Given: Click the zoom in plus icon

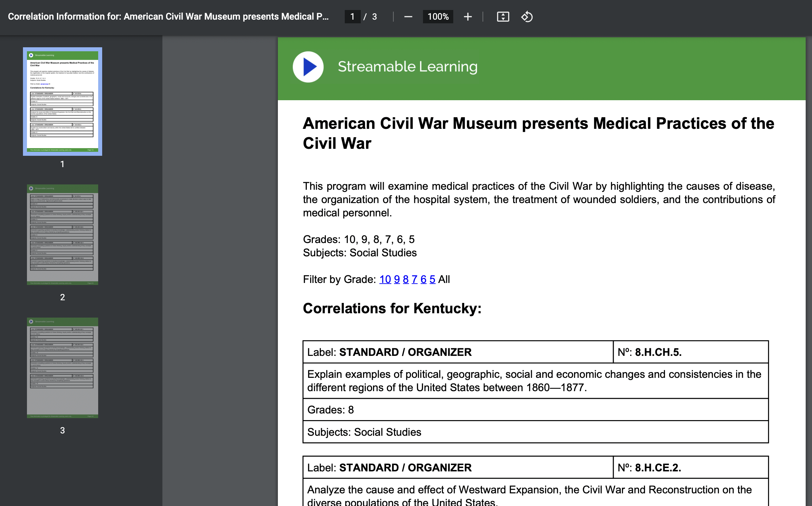Looking at the screenshot, I should tap(467, 17).
